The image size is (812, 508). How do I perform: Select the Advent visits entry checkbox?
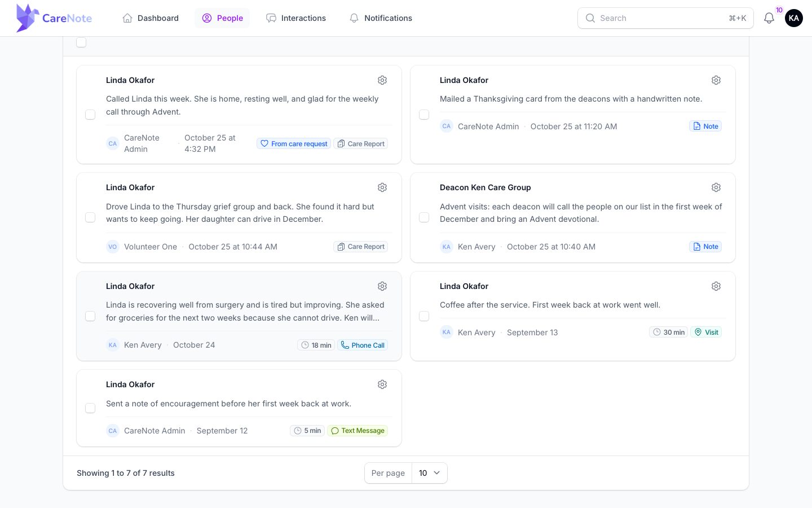(x=424, y=217)
